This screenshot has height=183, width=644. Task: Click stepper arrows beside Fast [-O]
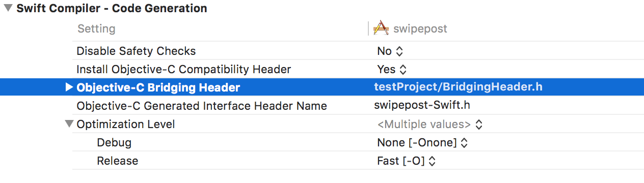[x=433, y=161]
